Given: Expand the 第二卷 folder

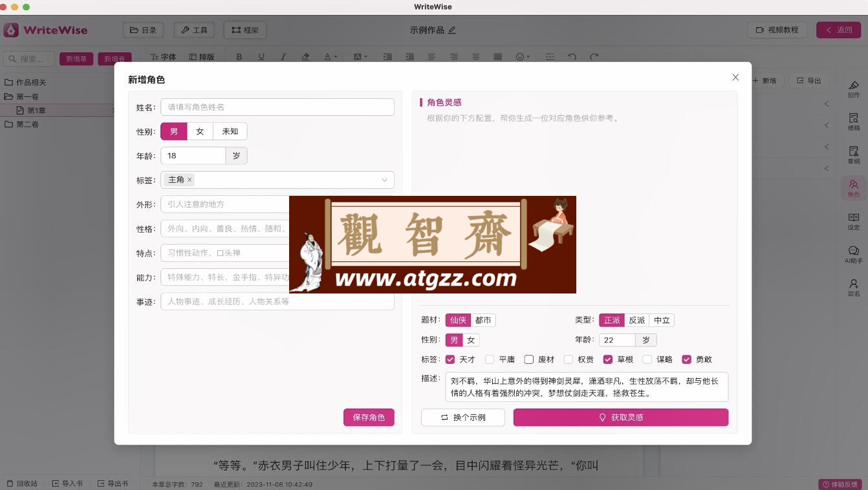Looking at the screenshot, I should pos(22,124).
